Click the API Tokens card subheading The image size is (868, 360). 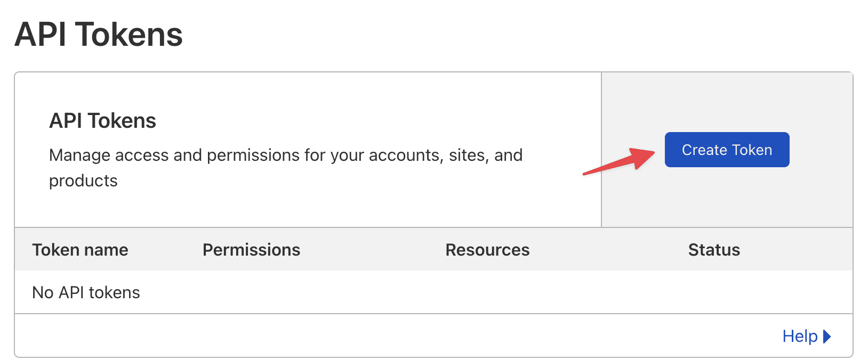102,121
